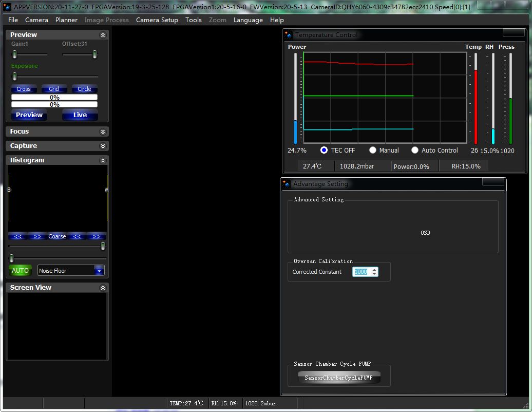Click the Preview capture button

pos(29,115)
